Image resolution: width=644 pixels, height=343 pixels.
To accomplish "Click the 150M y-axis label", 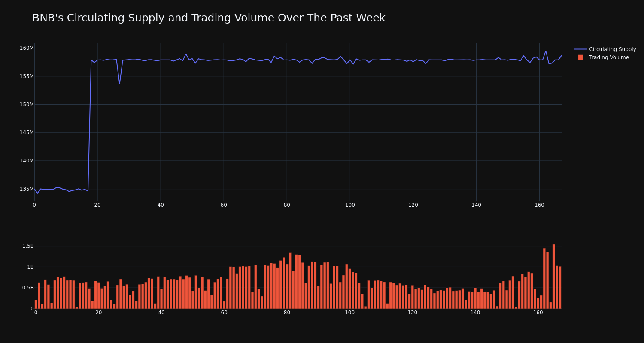I will pyautogui.click(x=27, y=105).
